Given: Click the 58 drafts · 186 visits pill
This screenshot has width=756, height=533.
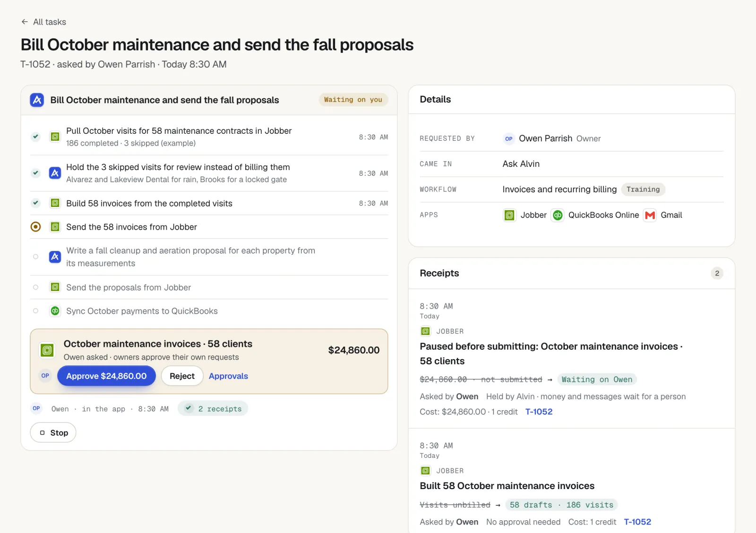Looking at the screenshot, I should point(561,505).
